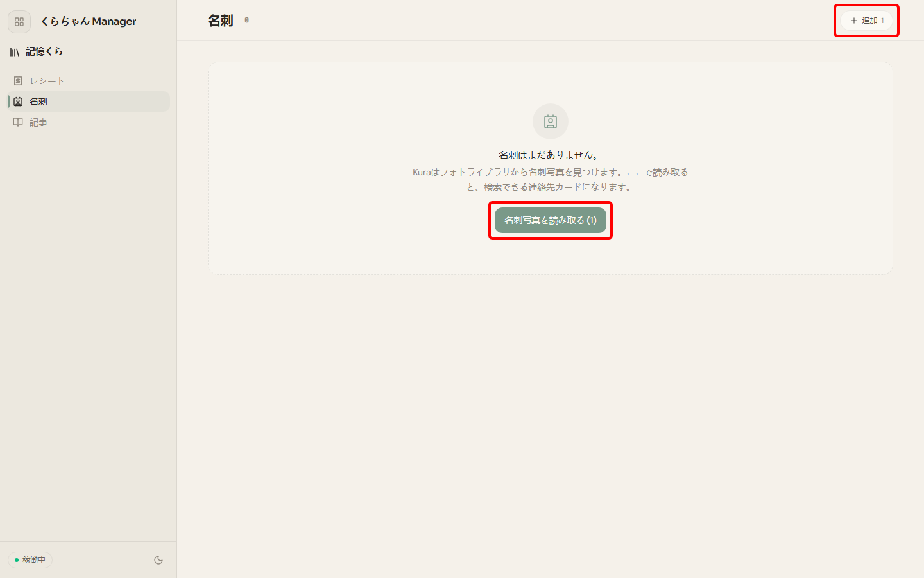Image resolution: width=924 pixels, height=578 pixels.
Task: Open the app grid launcher icon
Action: [19, 22]
